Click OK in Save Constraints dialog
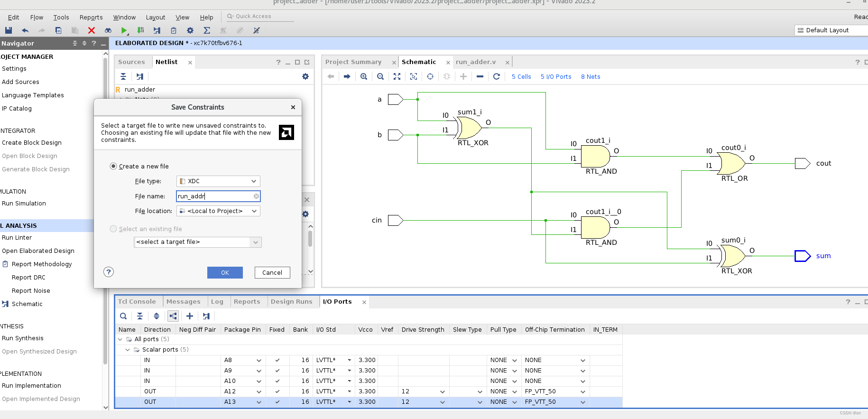This screenshot has width=868, height=419. 225,272
